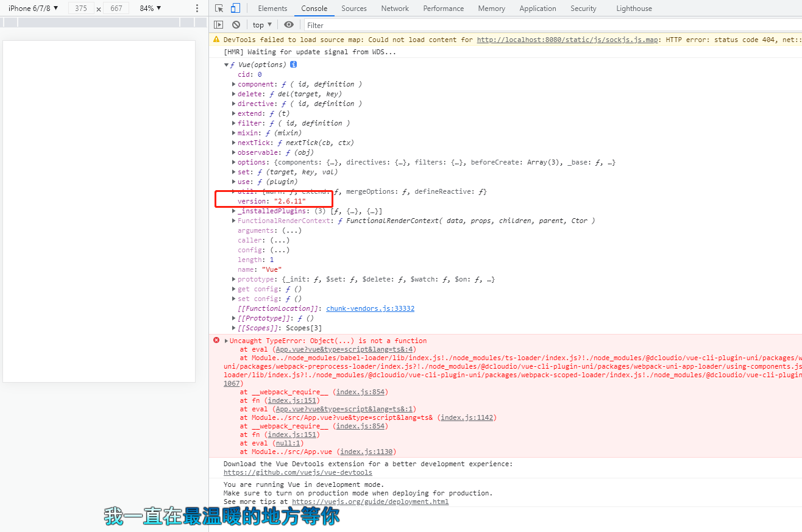Expand the Uncaught TypeError stack trace

pyautogui.click(x=227, y=341)
